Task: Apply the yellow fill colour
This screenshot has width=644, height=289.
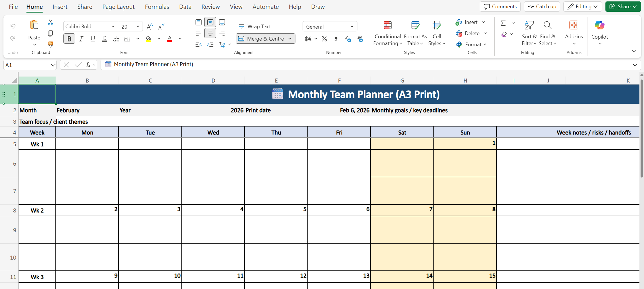Action: point(149,39)
